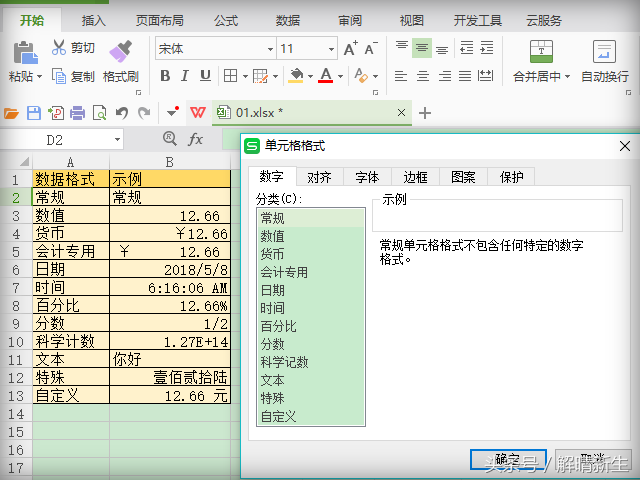Increase font size with A+ icon
This screenshot has height=480, width=640.
pos(351,49)
